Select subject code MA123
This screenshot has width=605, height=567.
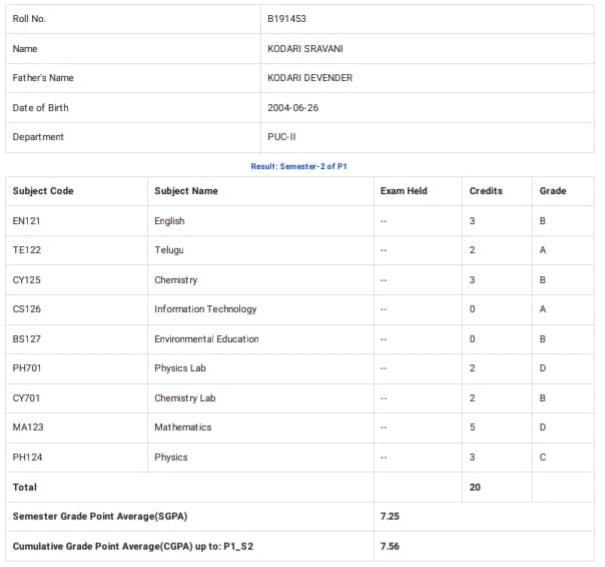(28, 427)
